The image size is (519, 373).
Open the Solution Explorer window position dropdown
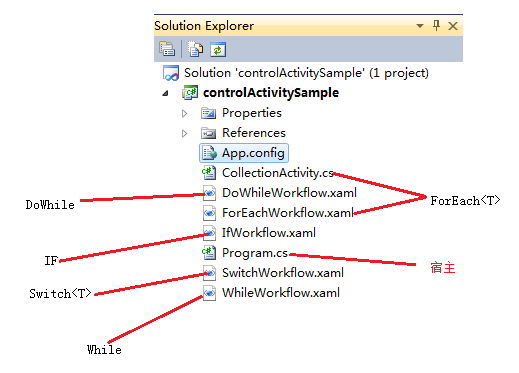(x=420, y=26)
